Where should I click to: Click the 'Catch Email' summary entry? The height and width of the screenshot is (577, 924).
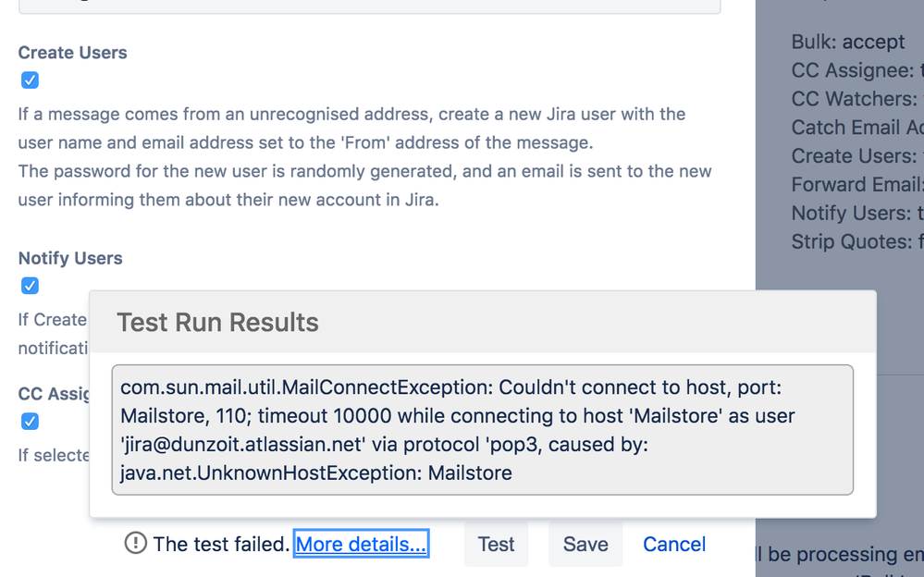click(x=857, y=128)
